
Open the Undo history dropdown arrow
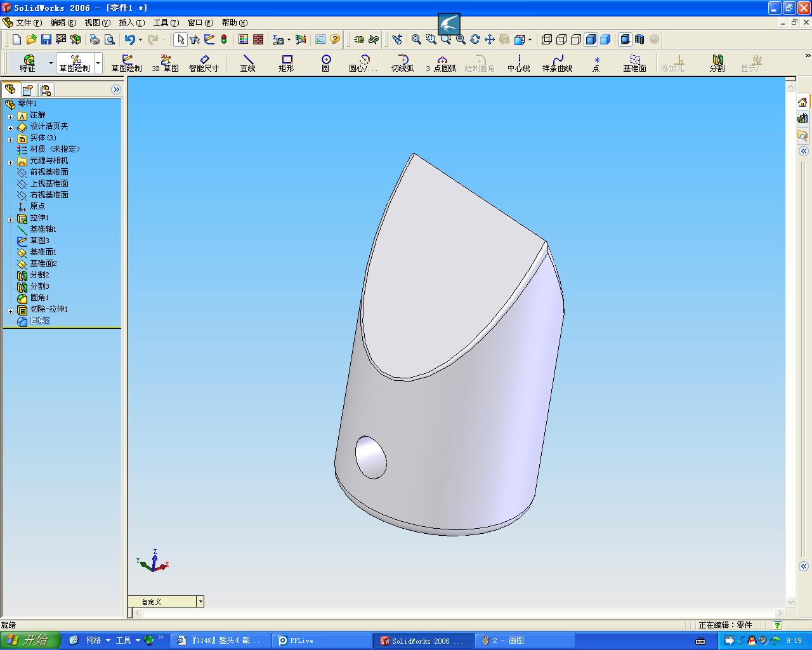point(140,39)
